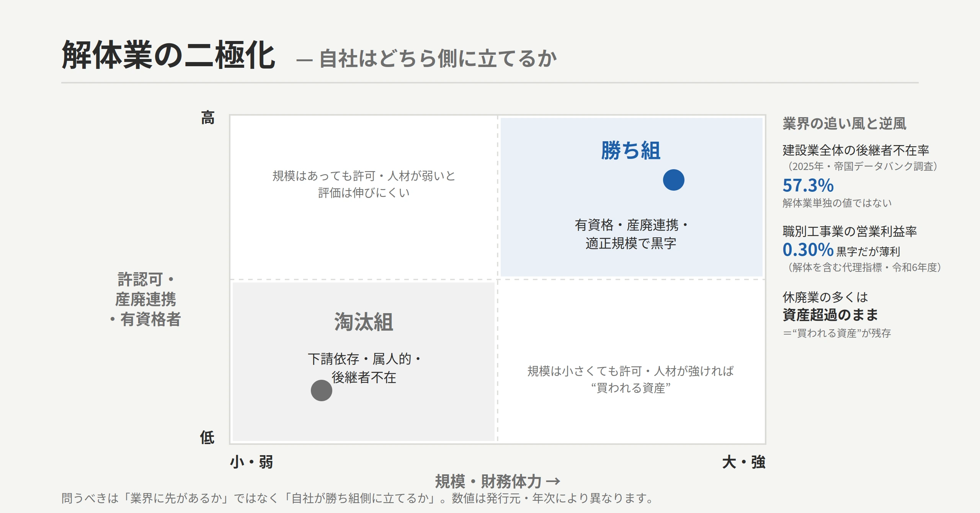This screenshot has width=980, height=513.
Task: Click the 淘汰組 heading
Action: click(364, 322)
